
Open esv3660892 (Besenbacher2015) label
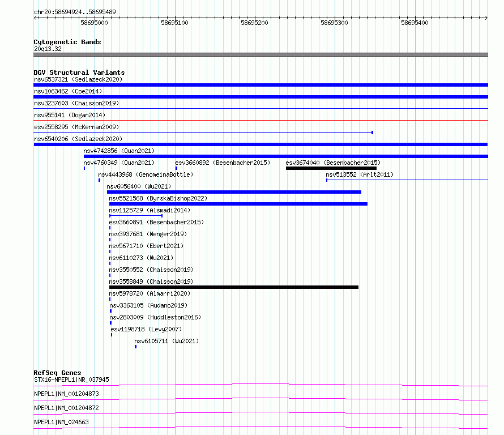pyautogui.click(x=223, y=163)
